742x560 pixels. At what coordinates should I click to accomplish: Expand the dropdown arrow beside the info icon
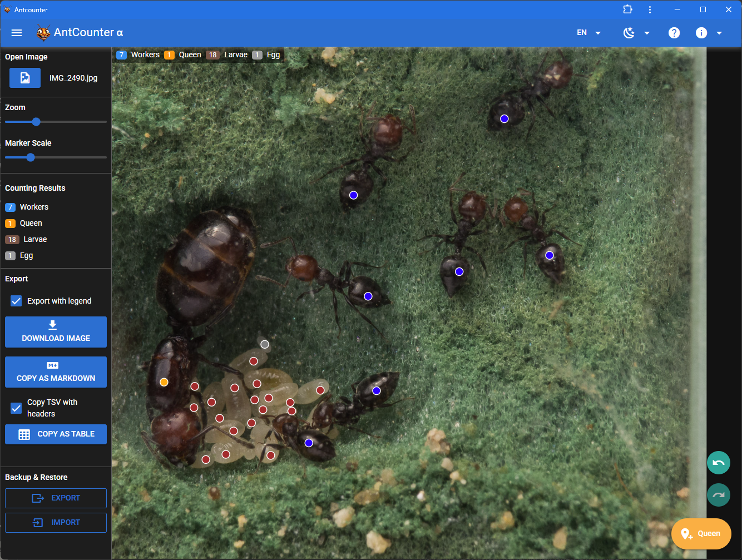coord(719,33)
